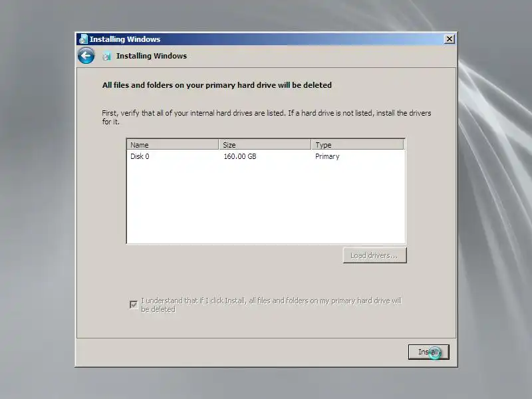Select the Disk 0 row
Screen dimensions: 532x399
265,156
